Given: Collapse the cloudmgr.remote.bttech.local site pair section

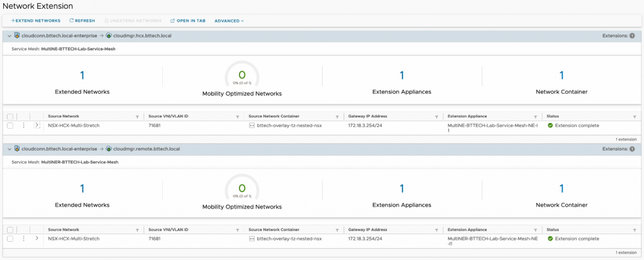Looking at the screenshot, I should pos(9,149).
